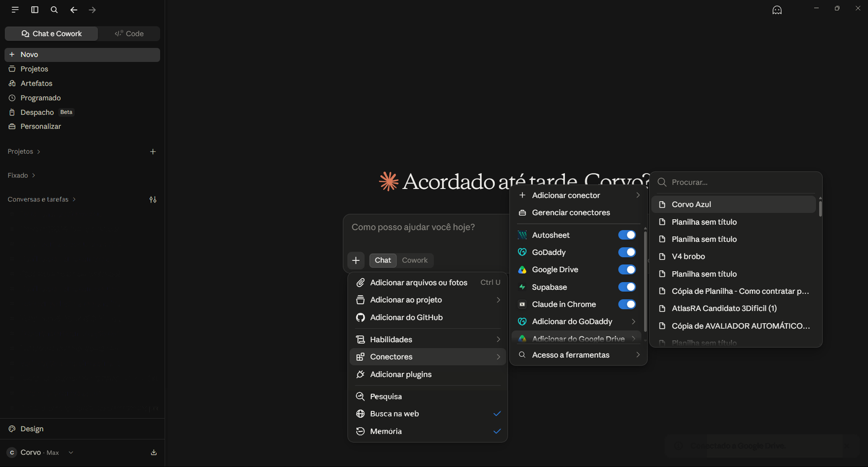Click the download icon at sidebar bottom
868x467 pixels.
pyautogui.click(x=154, y=452)
